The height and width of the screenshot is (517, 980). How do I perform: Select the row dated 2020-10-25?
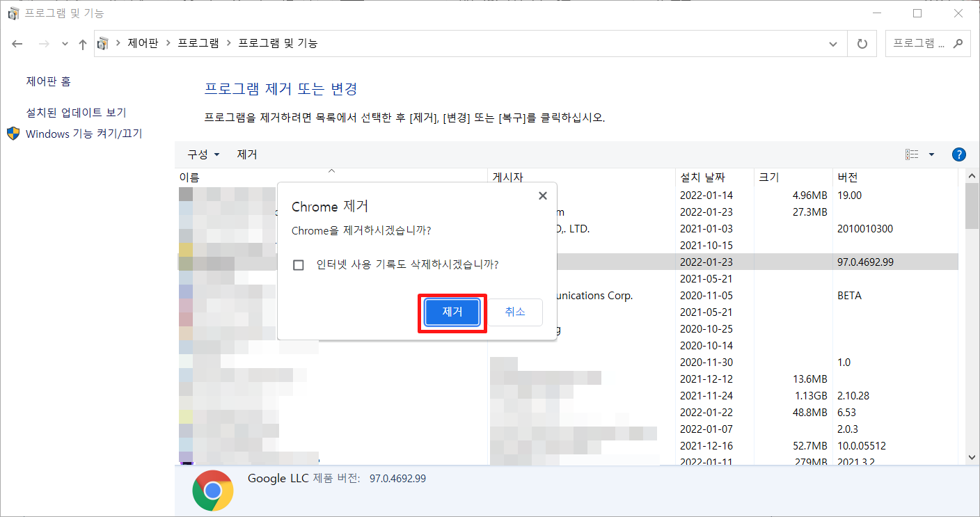click(x=567, y=329)
